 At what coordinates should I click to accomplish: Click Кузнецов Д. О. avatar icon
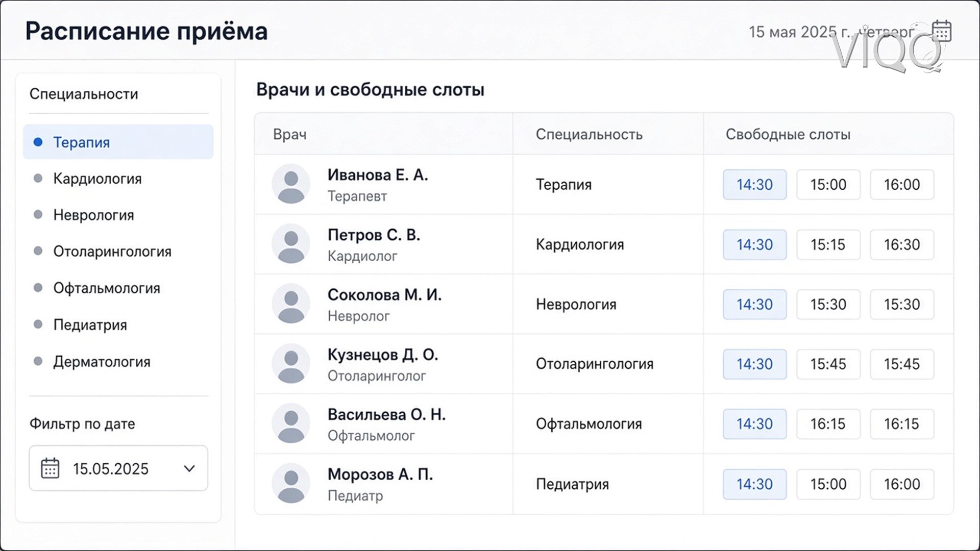[291, 363]
